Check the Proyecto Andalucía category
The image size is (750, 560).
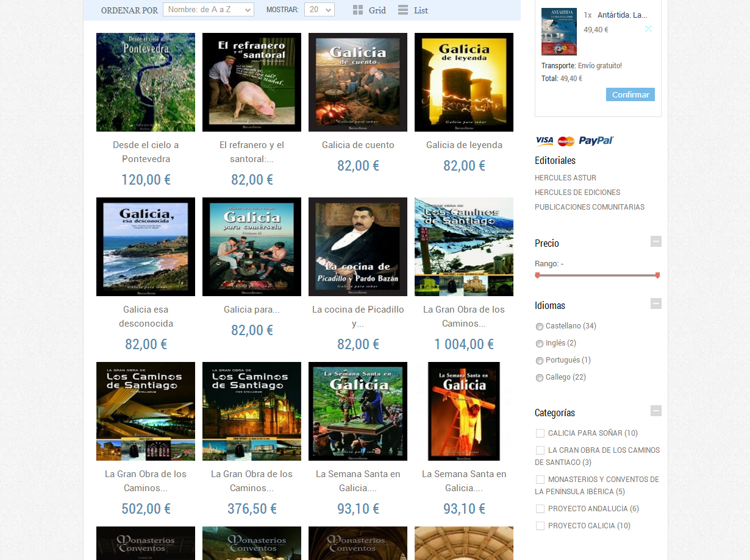pos(540,509)
